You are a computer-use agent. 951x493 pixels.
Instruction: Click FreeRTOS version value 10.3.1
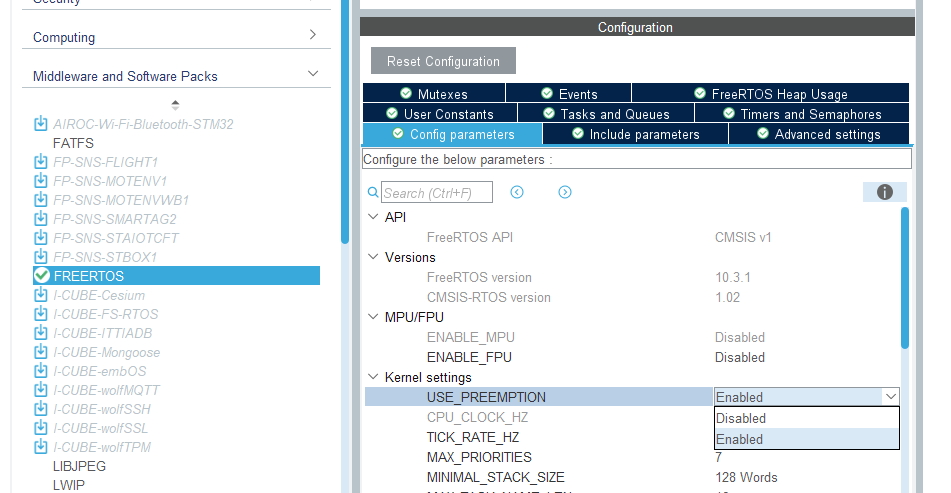click(733, 277)
